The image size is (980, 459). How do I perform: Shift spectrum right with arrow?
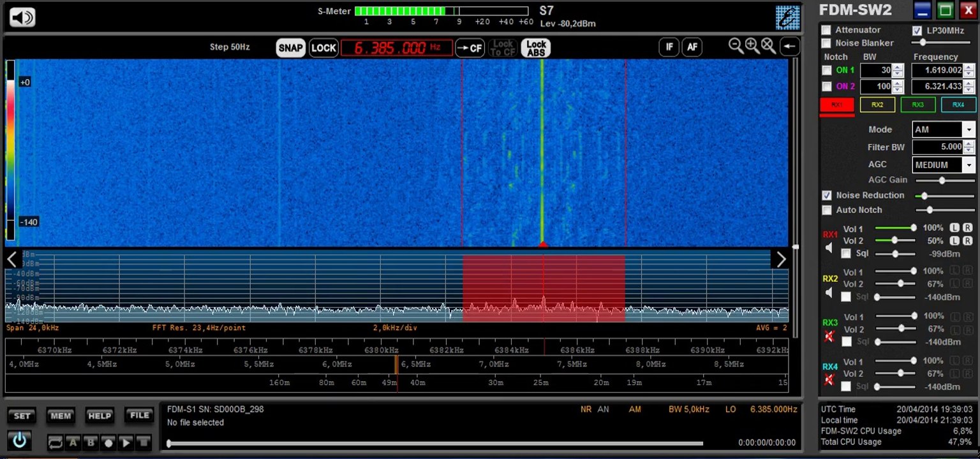coord(782,259)
